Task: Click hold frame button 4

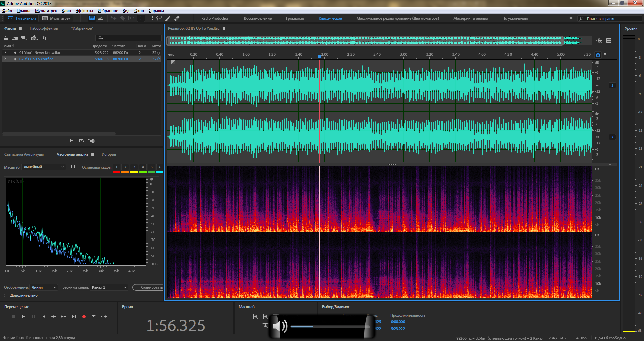Action: [143, 167]
